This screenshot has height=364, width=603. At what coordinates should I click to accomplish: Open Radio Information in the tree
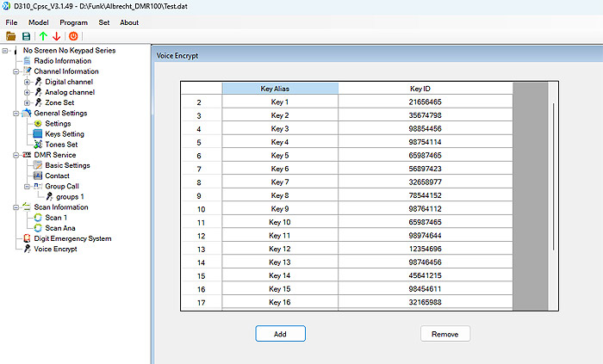(62, 61)
